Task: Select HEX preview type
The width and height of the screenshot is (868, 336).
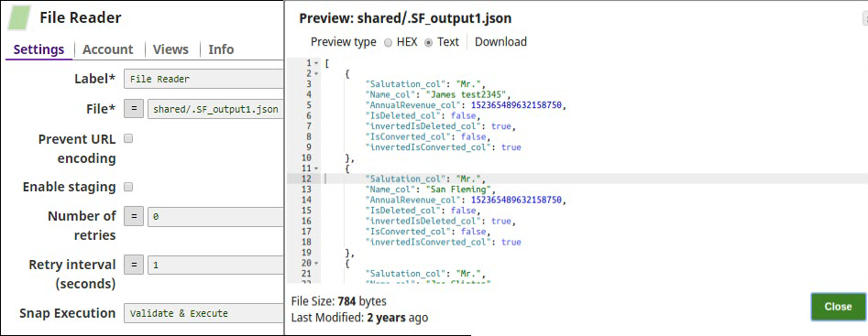Action: coord(388,42)
